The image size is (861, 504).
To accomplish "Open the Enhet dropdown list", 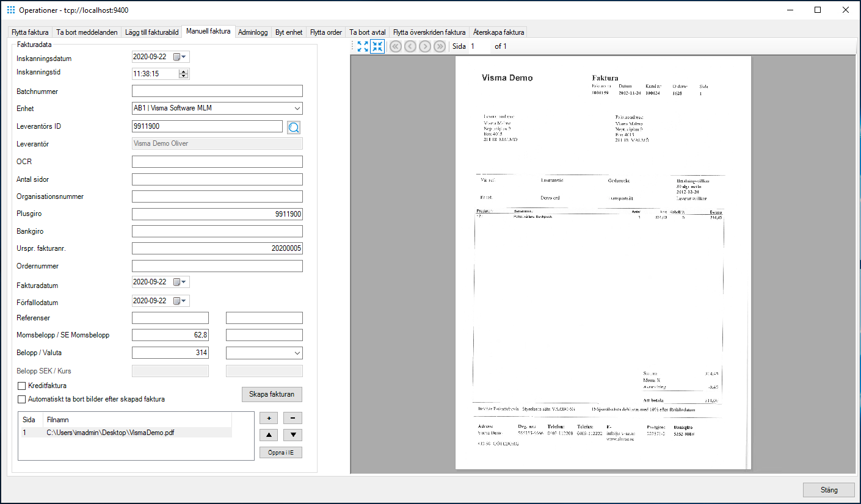I will pyautogui.click(x=297, y=108).
